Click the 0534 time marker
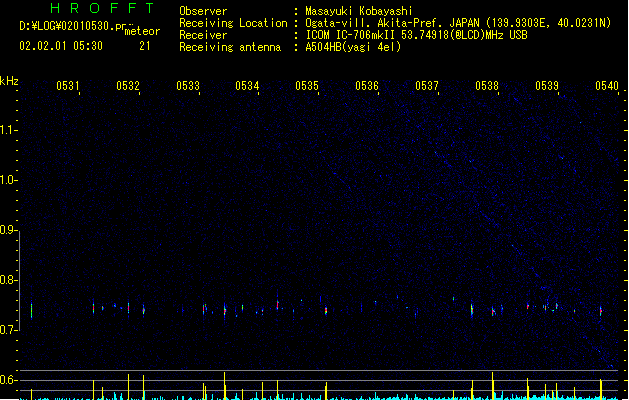Viewport: 629px width, 400px height. [x=247, y=85]
